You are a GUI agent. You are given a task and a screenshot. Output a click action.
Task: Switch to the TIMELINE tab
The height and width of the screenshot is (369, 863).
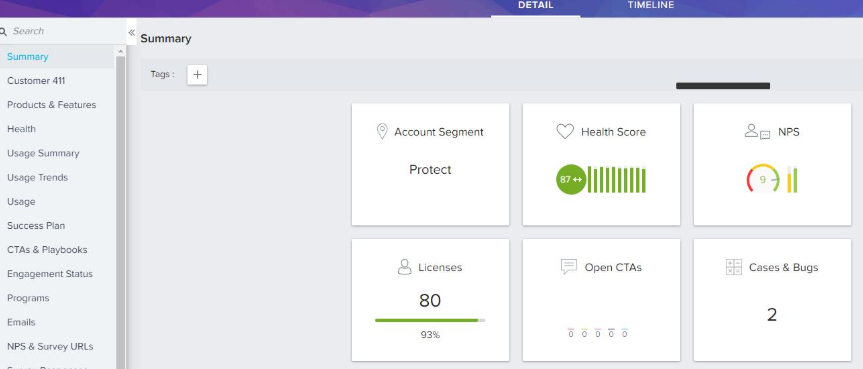point(651,6)
